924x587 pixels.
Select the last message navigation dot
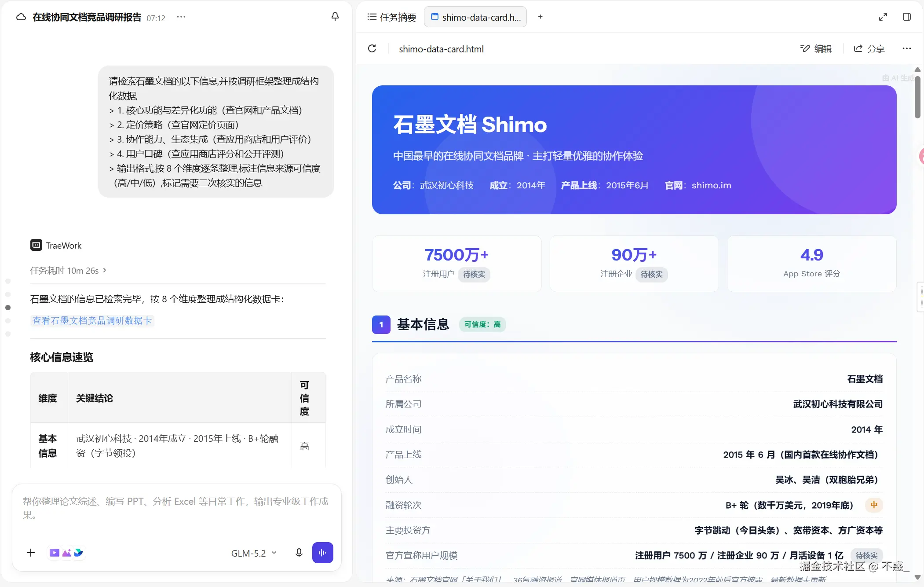[x=8, y=334]
